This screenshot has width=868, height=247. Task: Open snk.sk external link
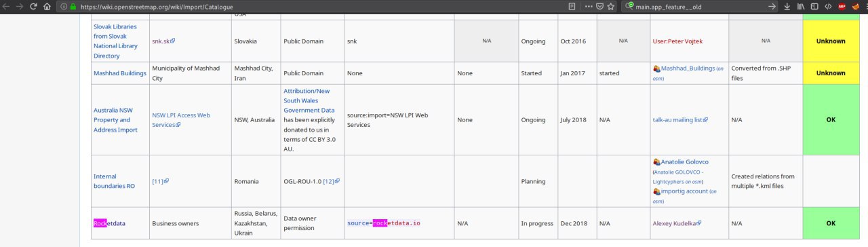click(x=163, y=41)
